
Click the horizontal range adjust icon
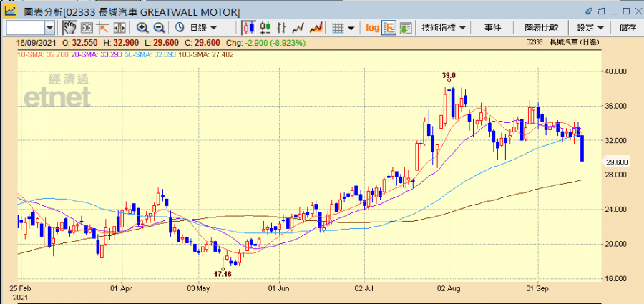[x=119, y=27]
